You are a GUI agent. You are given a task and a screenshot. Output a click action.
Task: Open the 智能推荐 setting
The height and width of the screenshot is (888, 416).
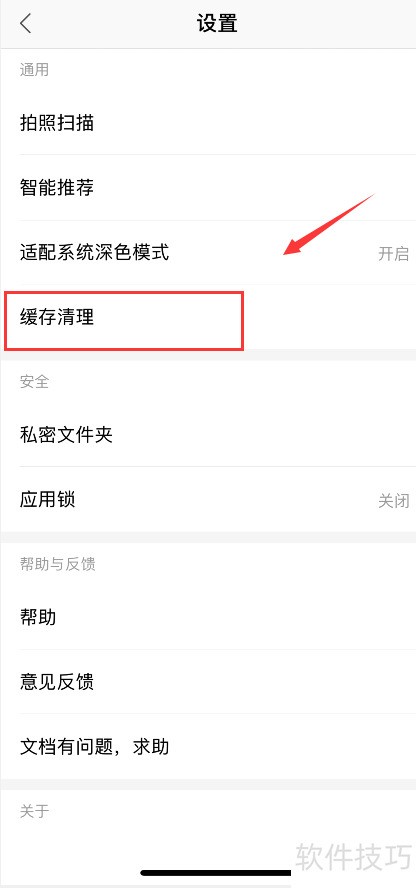click(208, 187)
